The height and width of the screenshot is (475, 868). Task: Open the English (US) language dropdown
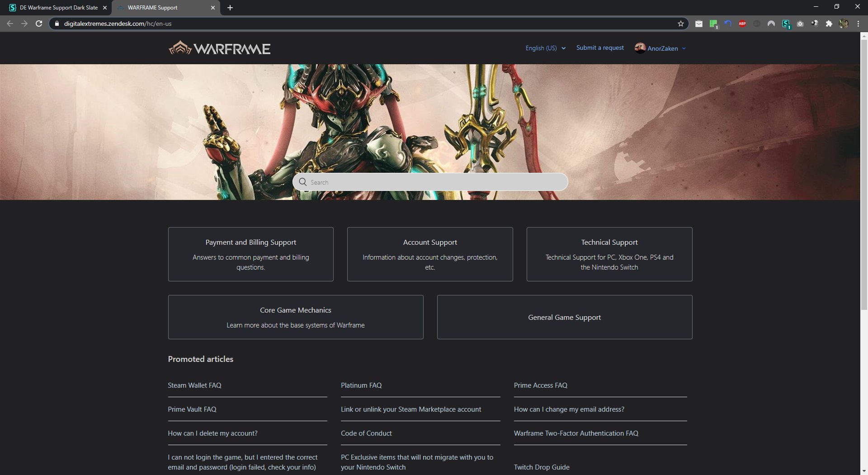[544, 48]
